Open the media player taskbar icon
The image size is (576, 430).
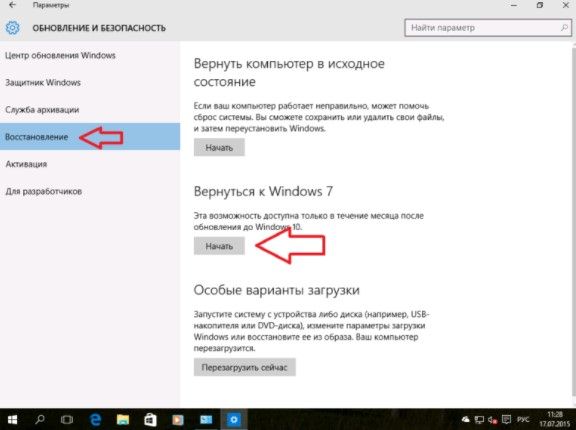pos(178,419)
